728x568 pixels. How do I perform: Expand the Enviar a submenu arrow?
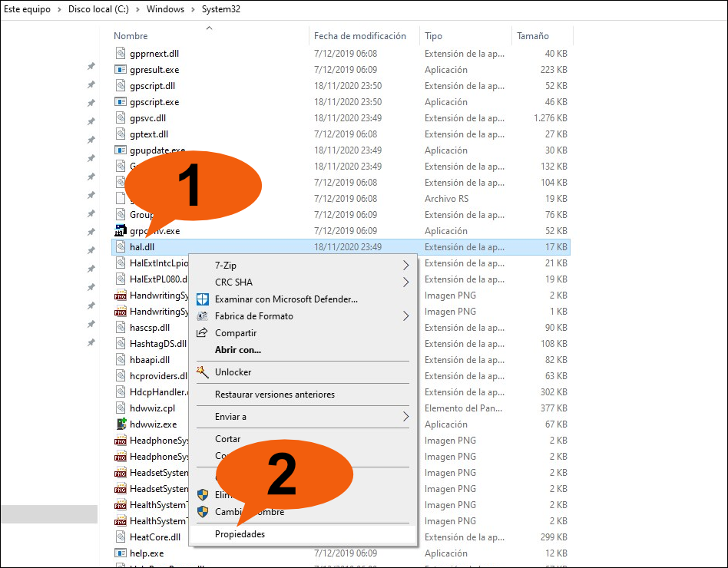tap(405, 417)
